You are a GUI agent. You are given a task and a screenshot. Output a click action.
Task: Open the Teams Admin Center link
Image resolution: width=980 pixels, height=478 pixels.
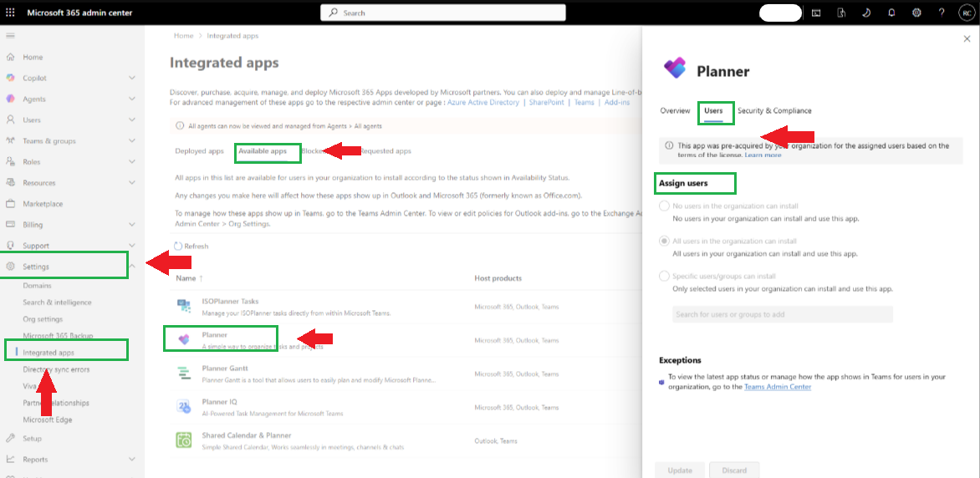click(x=778, y=387)
